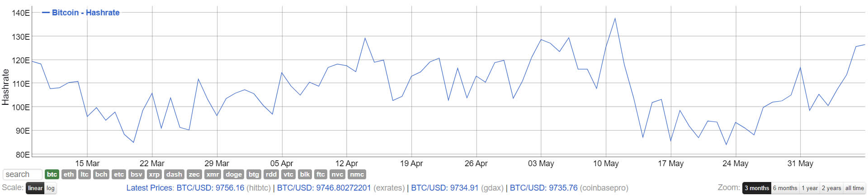Enable the doge coin tag

[234, 174]
